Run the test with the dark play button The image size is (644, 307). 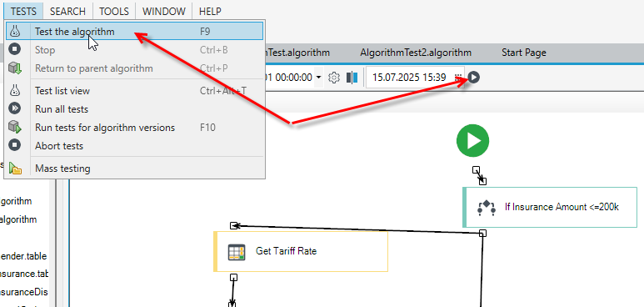[473, 78]
